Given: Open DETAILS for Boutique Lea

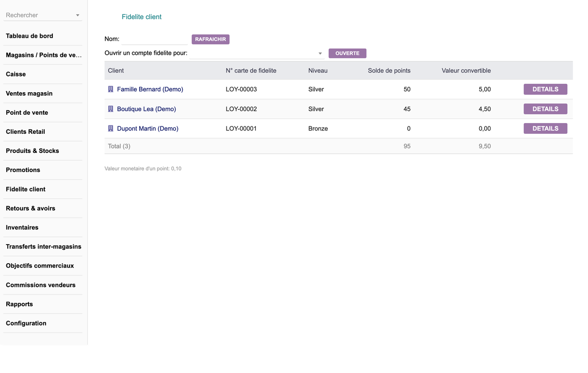Looking at the screenshot, I should [x=545, y=109].
